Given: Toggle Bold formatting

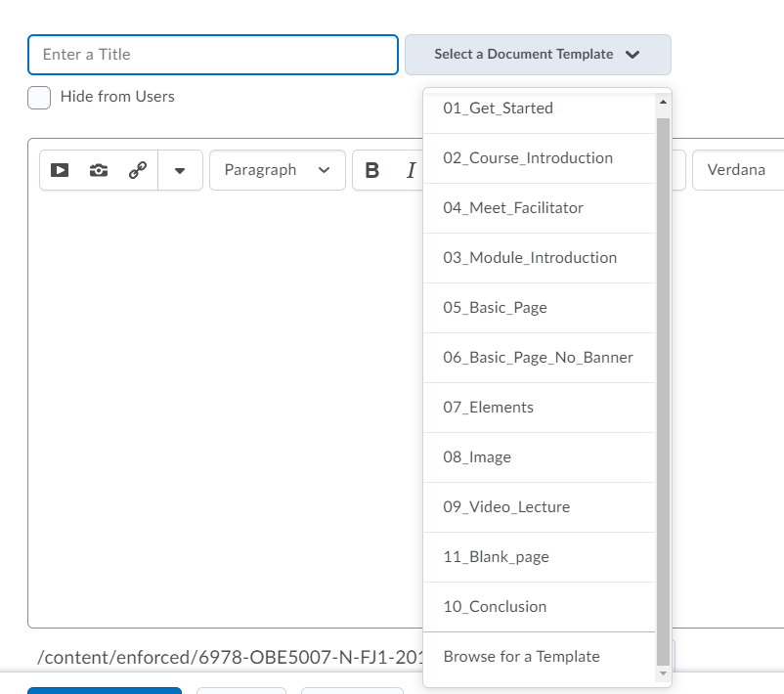Looking at the screenshot, I should [x=372, y=170].
